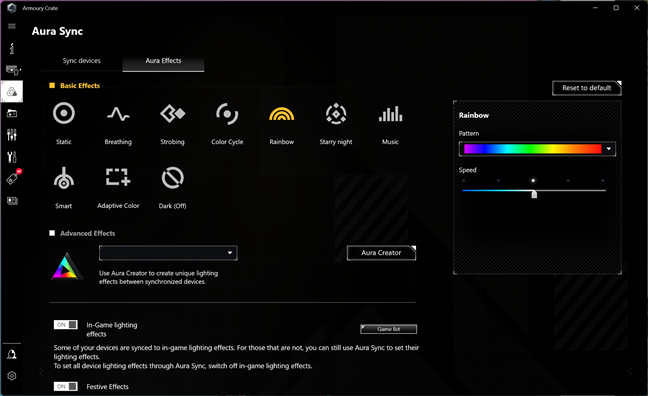Choose the Music lighting effect

(x=391, y=114)
